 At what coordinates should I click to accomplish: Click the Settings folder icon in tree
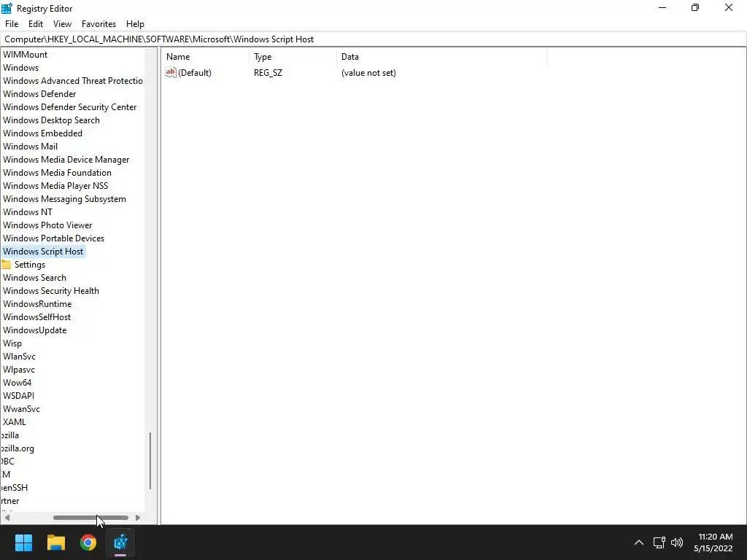click(6, 264)
